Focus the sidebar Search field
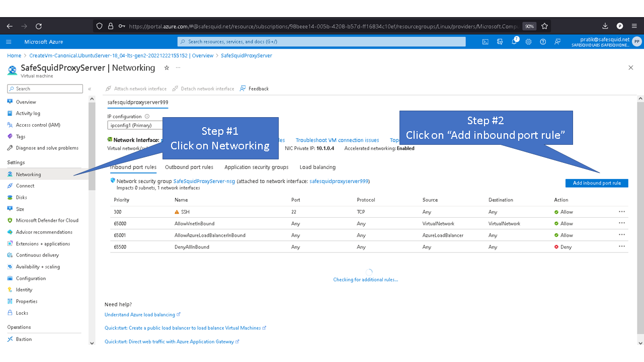 (x=45, y=89)
